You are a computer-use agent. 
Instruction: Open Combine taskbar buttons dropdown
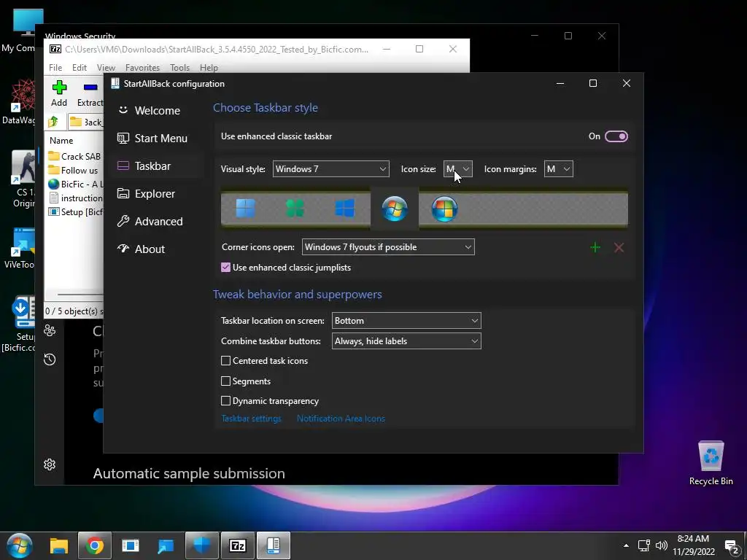pos(406,341)
